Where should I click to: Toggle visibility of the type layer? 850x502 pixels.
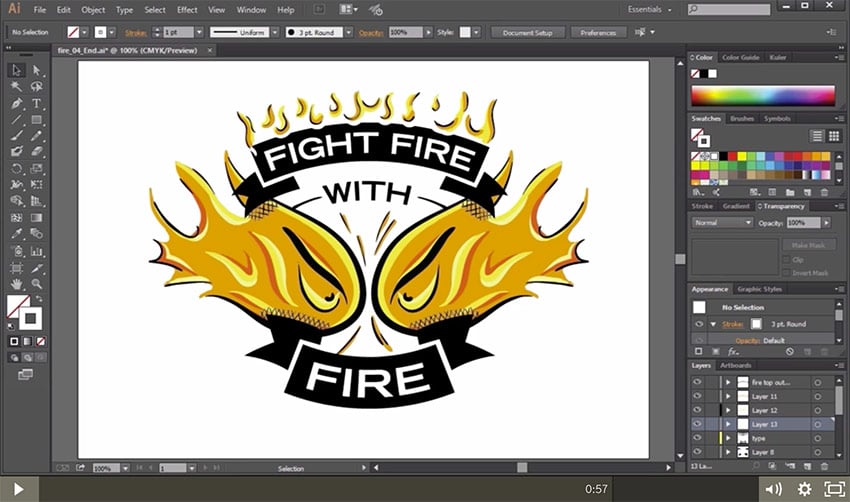tap(699, 438)
